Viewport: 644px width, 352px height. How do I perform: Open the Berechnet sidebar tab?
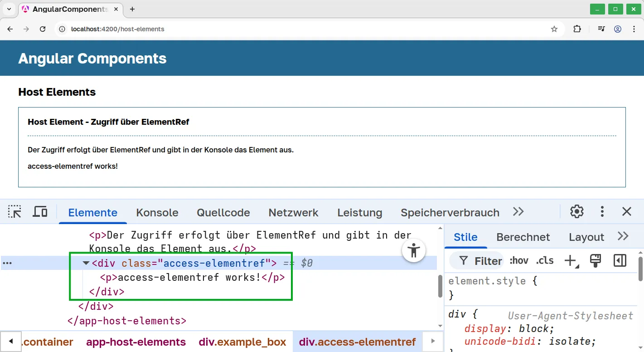coord(523,237)
